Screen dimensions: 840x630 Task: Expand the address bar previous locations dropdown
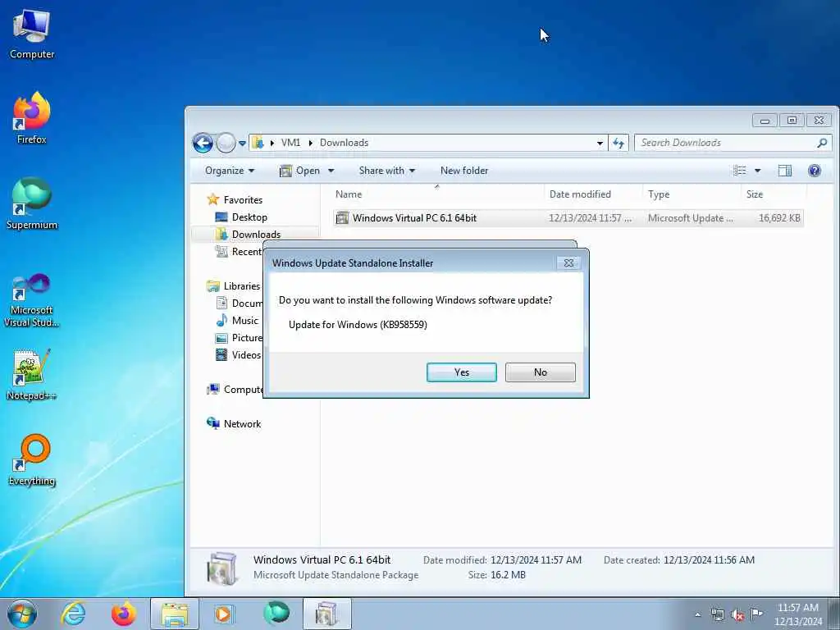(600, 143)
